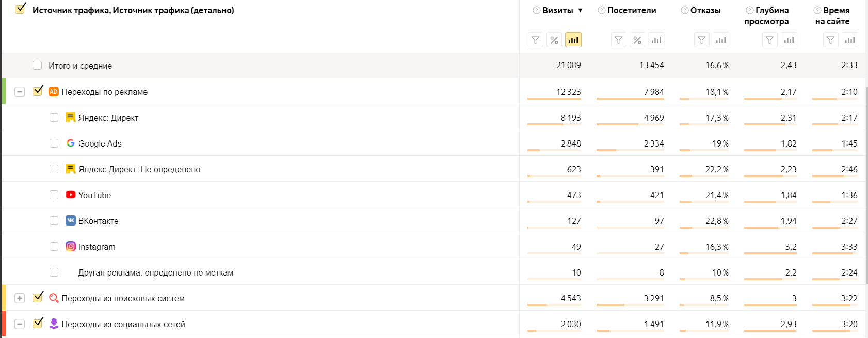
Task: Click the Яндекс: Директ row label
Action: (108, 118)
